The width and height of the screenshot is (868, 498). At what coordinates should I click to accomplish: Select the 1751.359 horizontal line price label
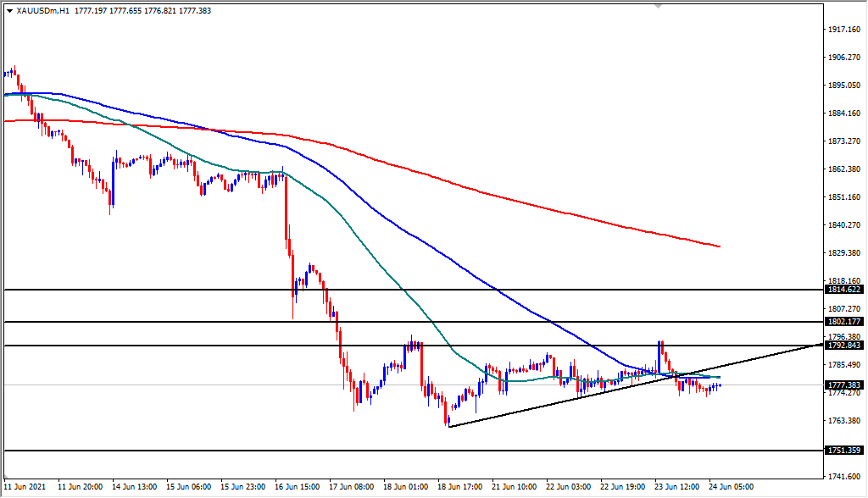click(x=843, y=451)
